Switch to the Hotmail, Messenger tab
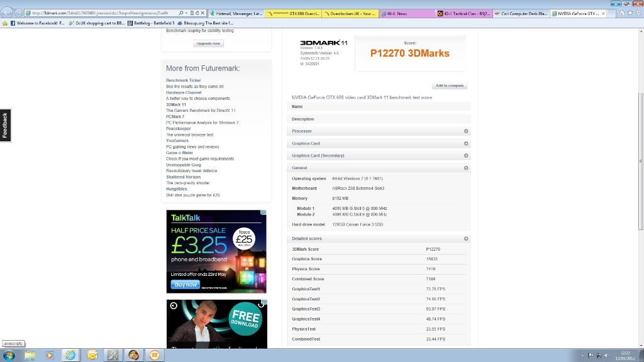 coord(236,14)
